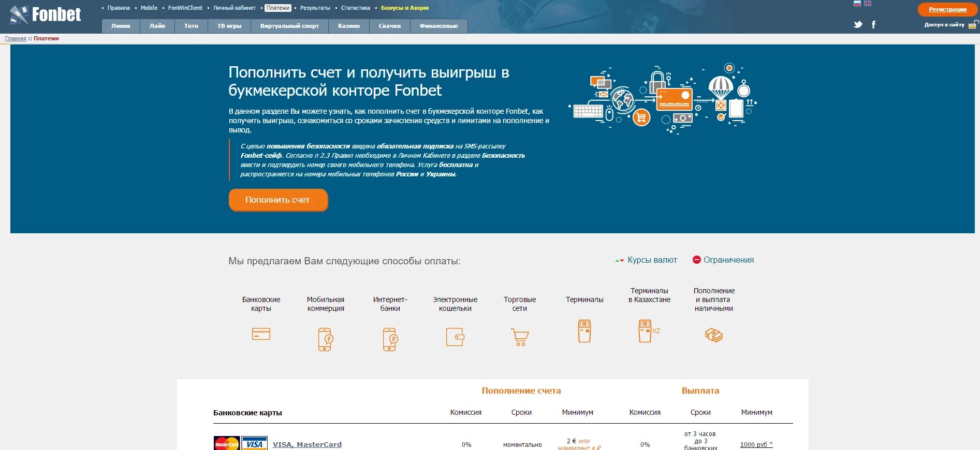
Task: Select the cash banknotes icon
Action: point(714,335)
